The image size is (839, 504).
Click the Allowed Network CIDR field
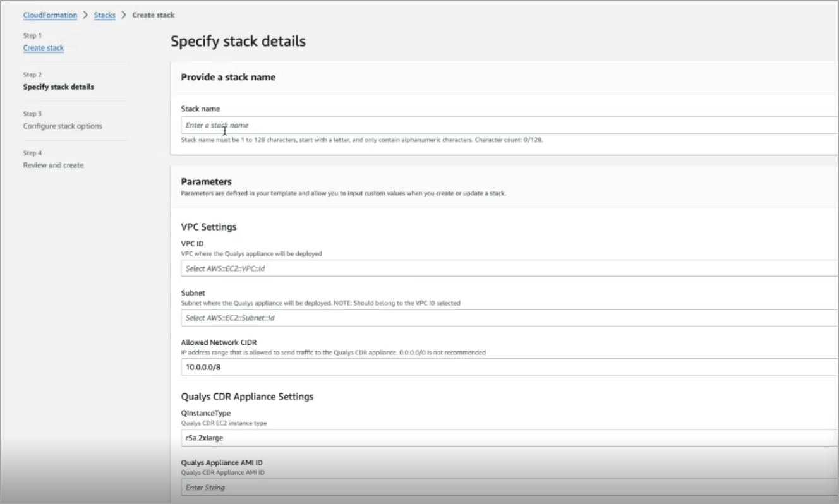pyautogui.click(x=509, y=367)
